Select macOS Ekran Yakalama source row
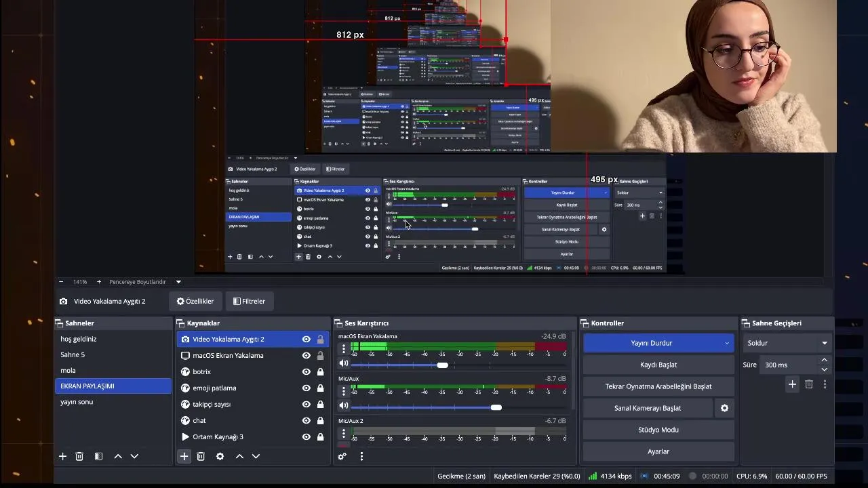Viewport: 868px width, 488px height. 253,356
